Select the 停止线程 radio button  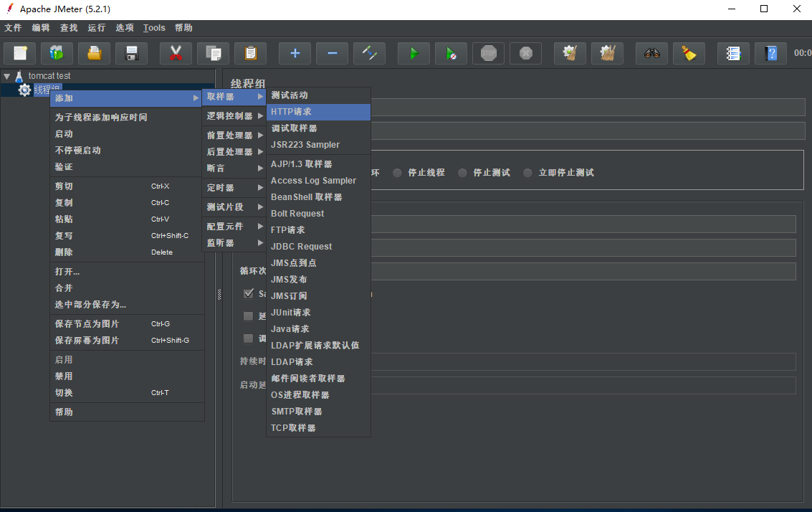(x=398, y=173)
